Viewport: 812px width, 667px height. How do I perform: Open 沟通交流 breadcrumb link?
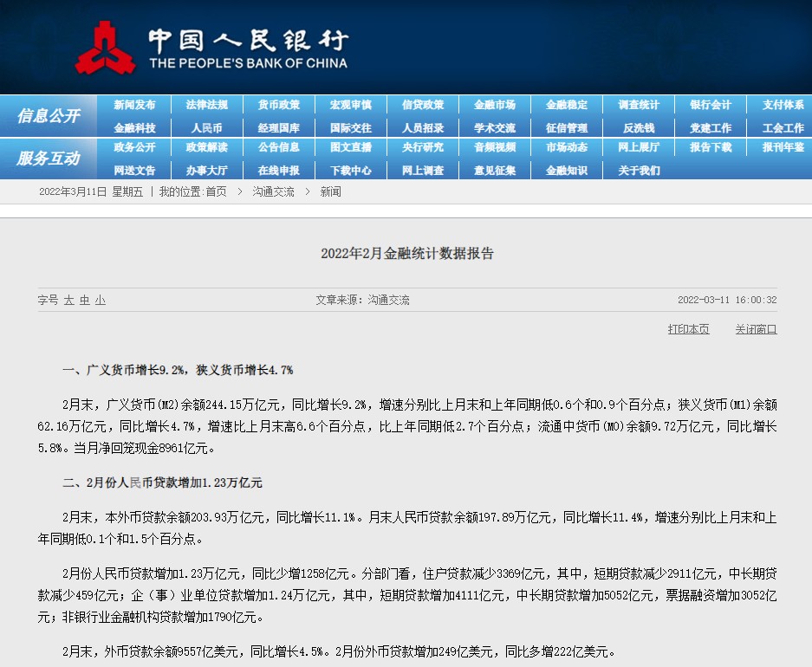coord(274,192)
